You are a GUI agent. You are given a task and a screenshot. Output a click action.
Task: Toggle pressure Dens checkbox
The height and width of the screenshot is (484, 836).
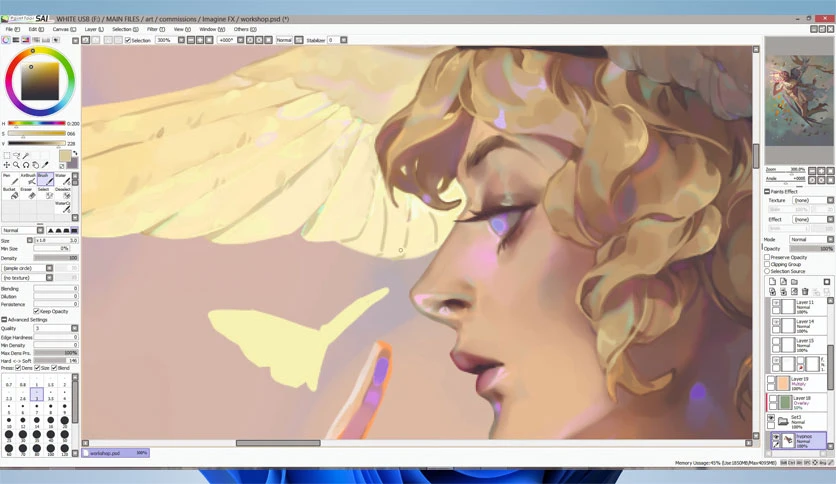[x=18, y=368]
